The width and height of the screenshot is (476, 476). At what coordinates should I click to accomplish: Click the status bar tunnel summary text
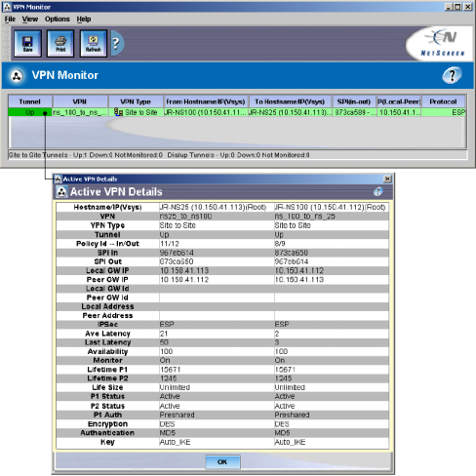point(159,155)
